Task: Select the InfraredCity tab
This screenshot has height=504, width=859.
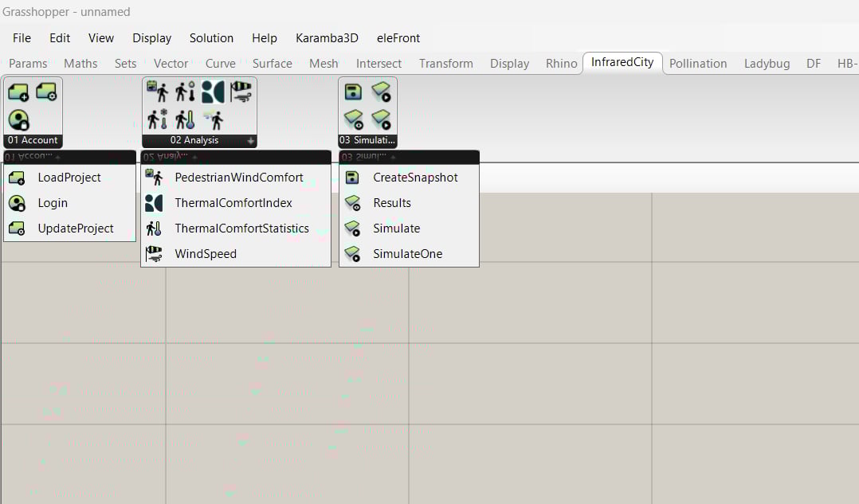Action: tap(622, 62)
